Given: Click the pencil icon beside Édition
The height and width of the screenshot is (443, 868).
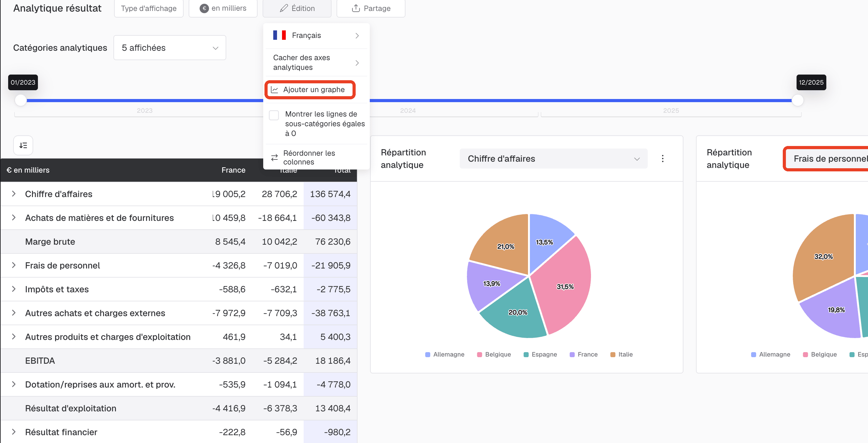Looking at the screenshot, I should pyautogui.click(x=284, y=8).
